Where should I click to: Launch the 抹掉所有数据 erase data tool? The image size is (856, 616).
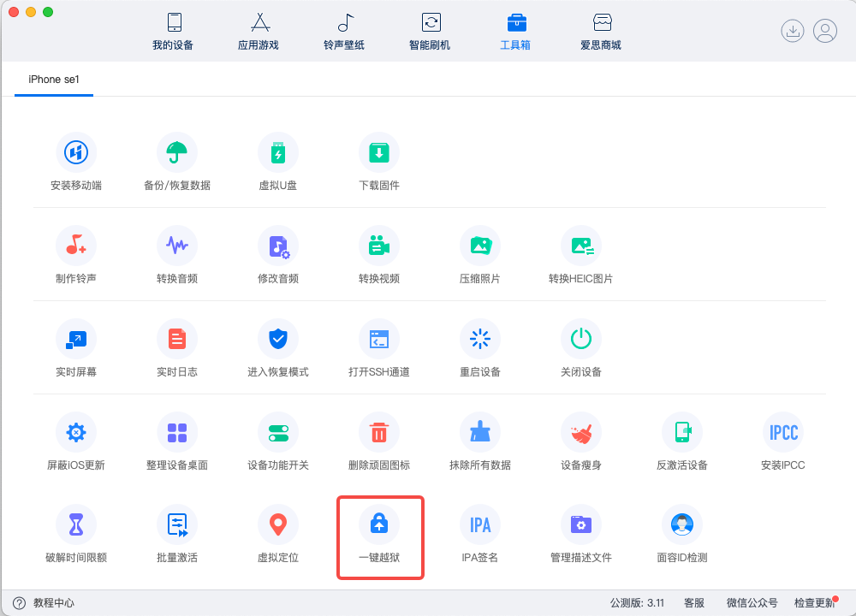(480, 441)
